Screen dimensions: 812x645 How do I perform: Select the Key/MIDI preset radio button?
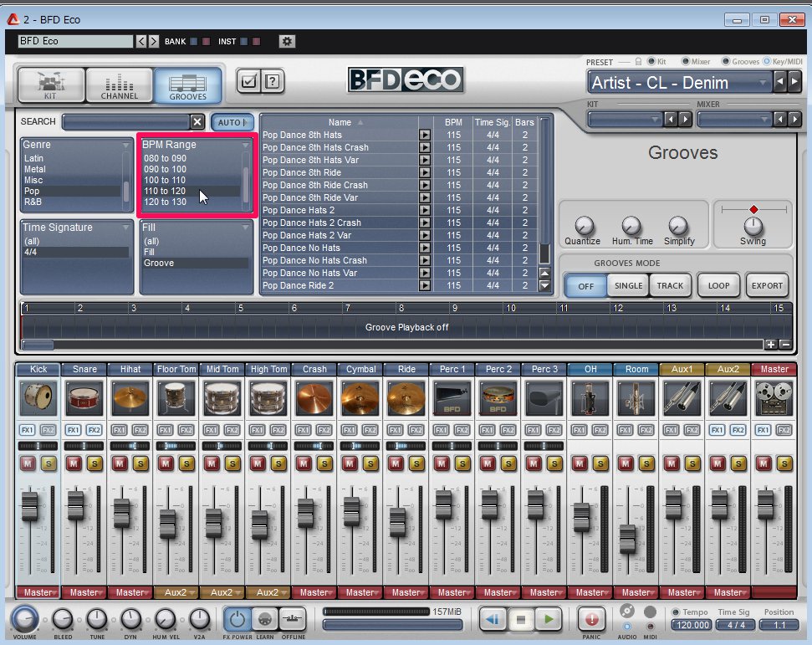click(767, 61)
